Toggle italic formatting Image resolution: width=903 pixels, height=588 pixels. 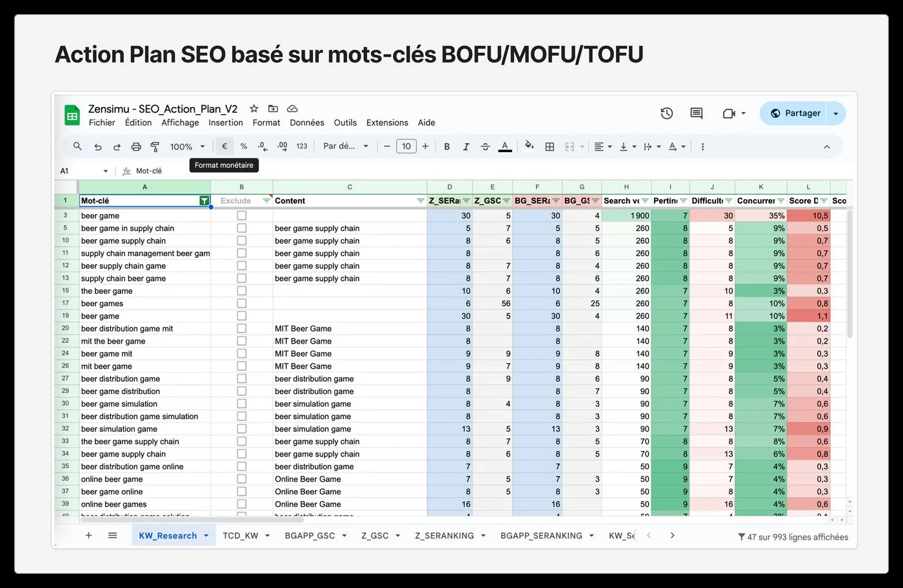[466, 147]
